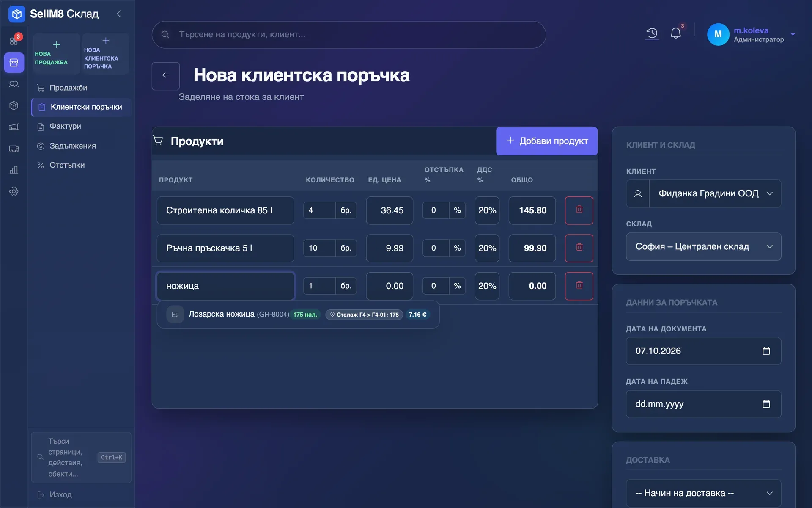Go back with the arrow button

[x=166, y=76]
